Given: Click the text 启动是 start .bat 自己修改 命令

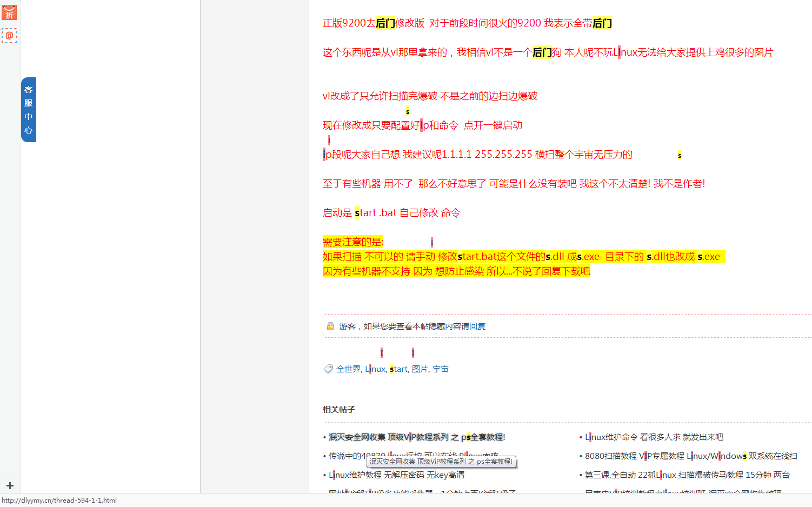Looking at the screenshot, I should (x=391, y=213).
